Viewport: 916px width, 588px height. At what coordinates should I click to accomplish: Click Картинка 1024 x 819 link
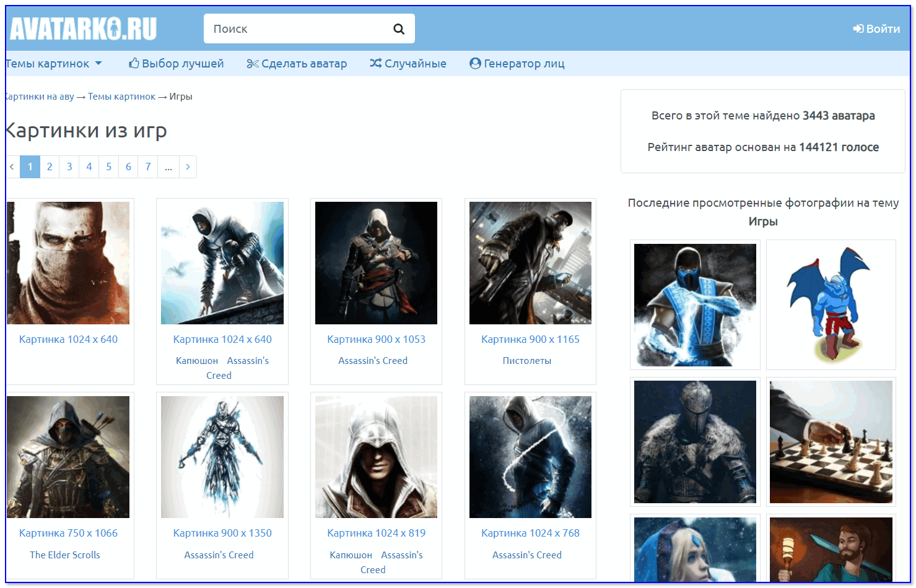[377, 533]
